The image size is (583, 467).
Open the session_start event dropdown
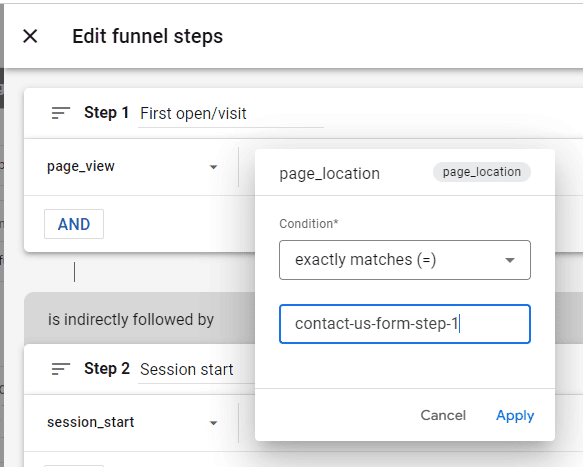pyautogui.click(x=132, y=422)
